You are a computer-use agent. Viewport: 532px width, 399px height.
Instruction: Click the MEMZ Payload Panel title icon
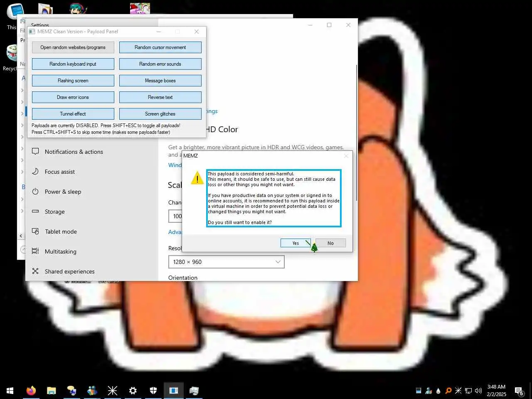32,32
